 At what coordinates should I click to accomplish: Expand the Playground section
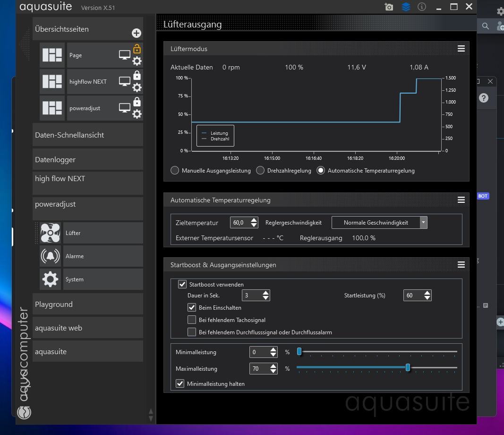(x=88, y=304)
